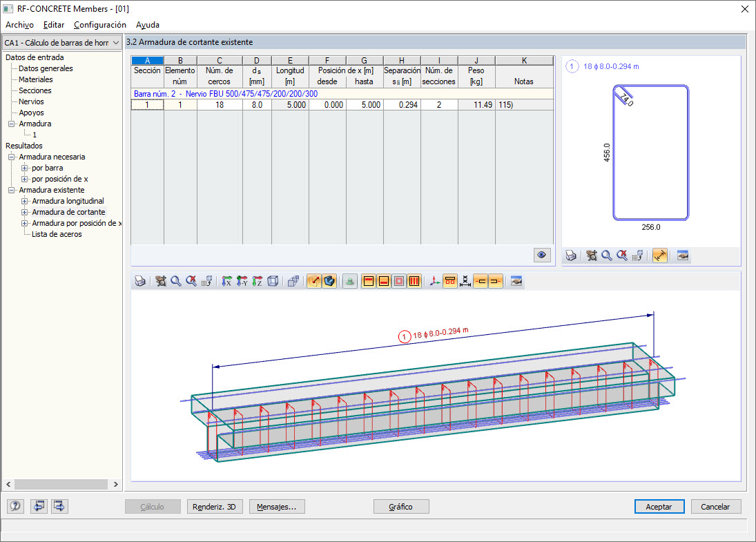This screenshot has height=542, width=756.
Task: Toggle cross-section layout display icon
Action: (450, 281)
